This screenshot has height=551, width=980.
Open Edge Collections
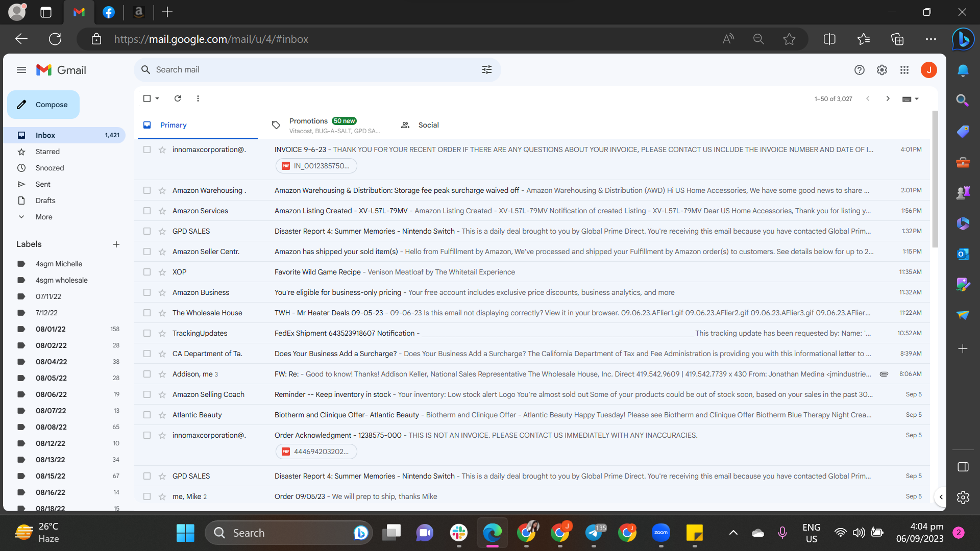click(897, 39)
